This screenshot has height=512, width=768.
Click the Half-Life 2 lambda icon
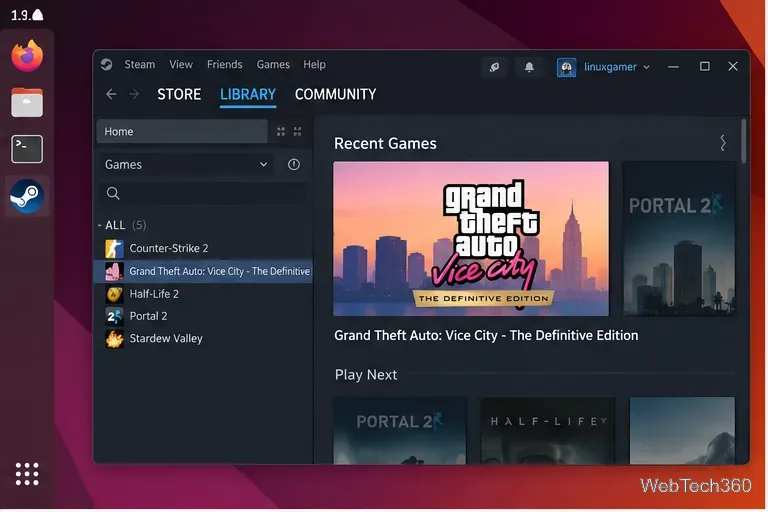[x=114, y=294]
